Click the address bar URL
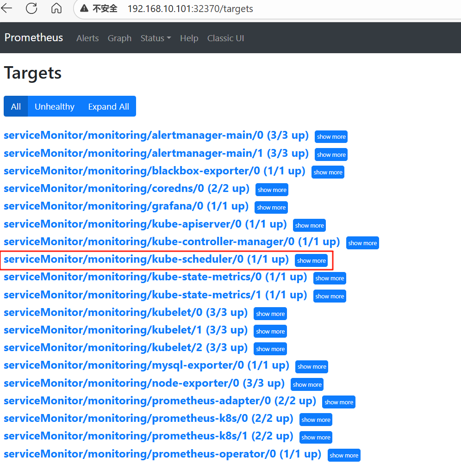 point(190,9)
